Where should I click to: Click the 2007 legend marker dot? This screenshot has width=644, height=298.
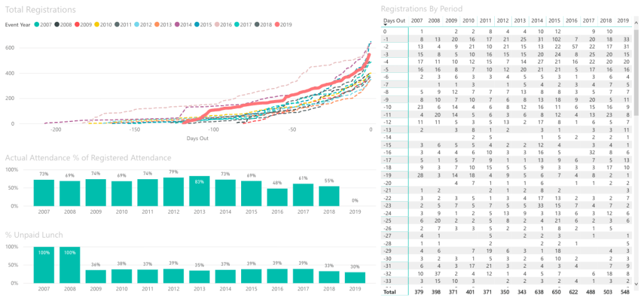(38, 25)
